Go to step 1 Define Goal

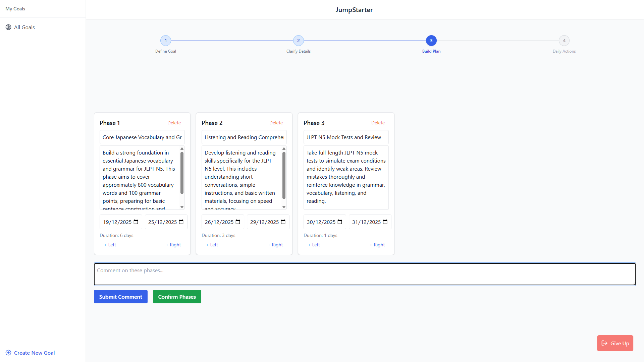tap(166, 41)
